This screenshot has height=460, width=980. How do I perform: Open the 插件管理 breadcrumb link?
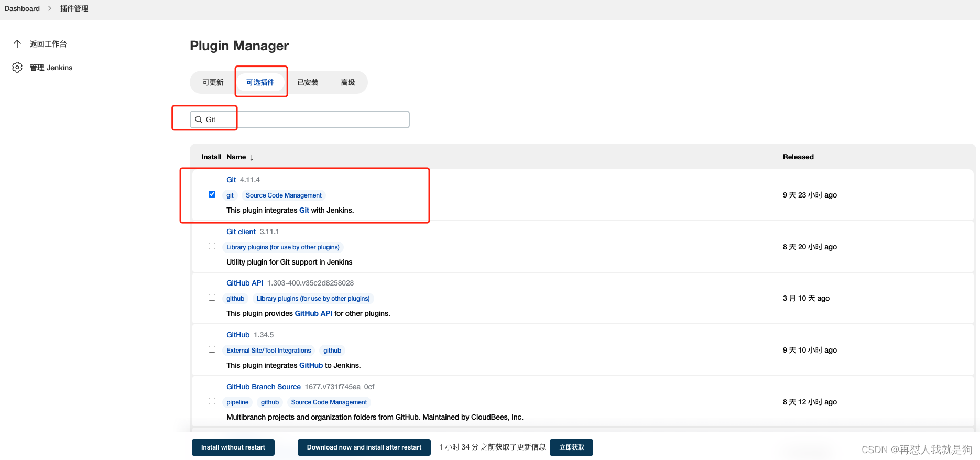(74, 8)
